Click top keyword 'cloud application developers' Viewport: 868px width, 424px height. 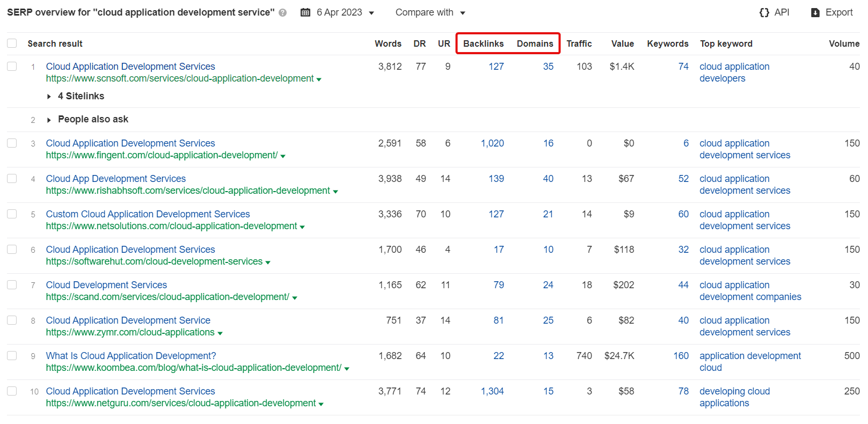[x=734, y=72]
